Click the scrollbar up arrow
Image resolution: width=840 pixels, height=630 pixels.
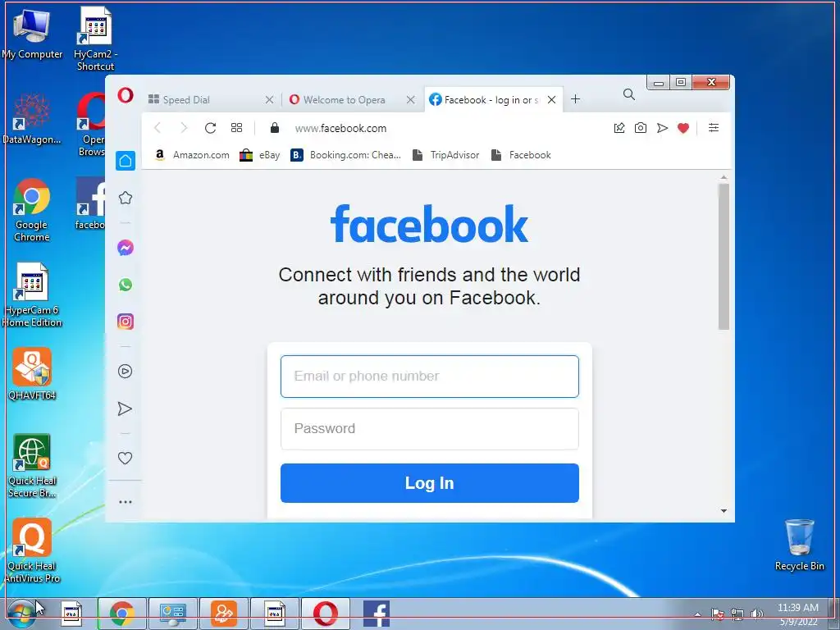point(724,177)
